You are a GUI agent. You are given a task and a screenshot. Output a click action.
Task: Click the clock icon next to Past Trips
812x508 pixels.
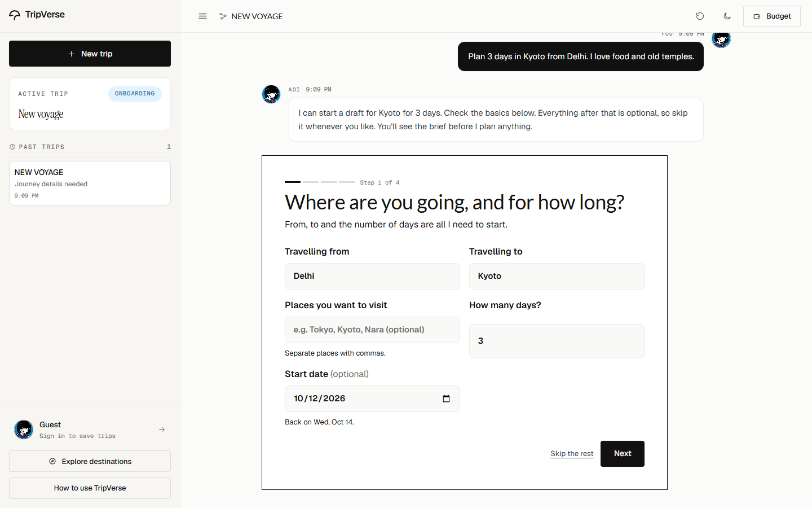tap(12, 147)
